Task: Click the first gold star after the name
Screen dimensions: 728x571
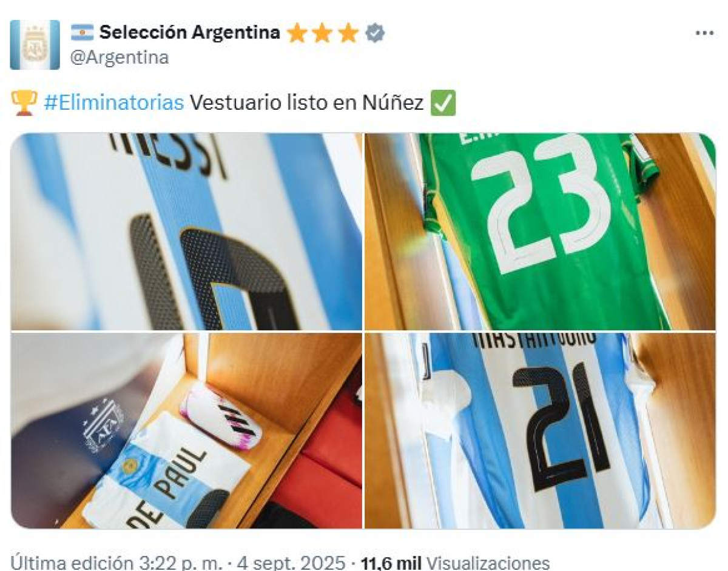Action: pos(297,33)
